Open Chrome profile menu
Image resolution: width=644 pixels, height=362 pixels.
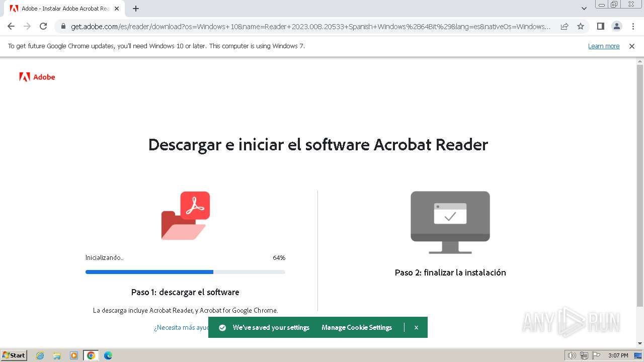[x=616, y=26]
